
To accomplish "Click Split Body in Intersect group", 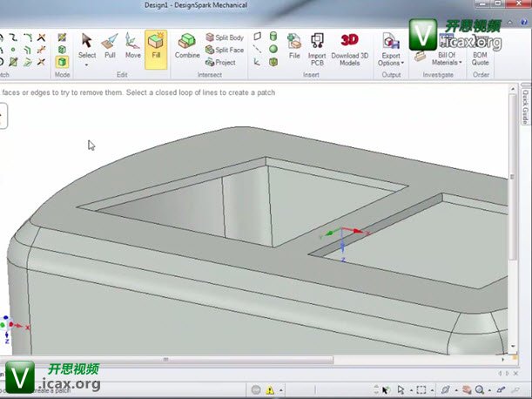I will (225, 37).
